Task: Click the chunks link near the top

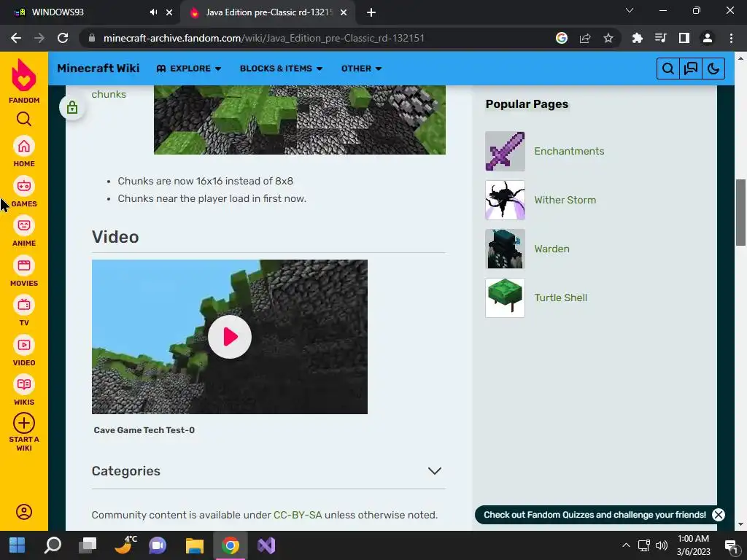Action: click(x=109, y=94)
